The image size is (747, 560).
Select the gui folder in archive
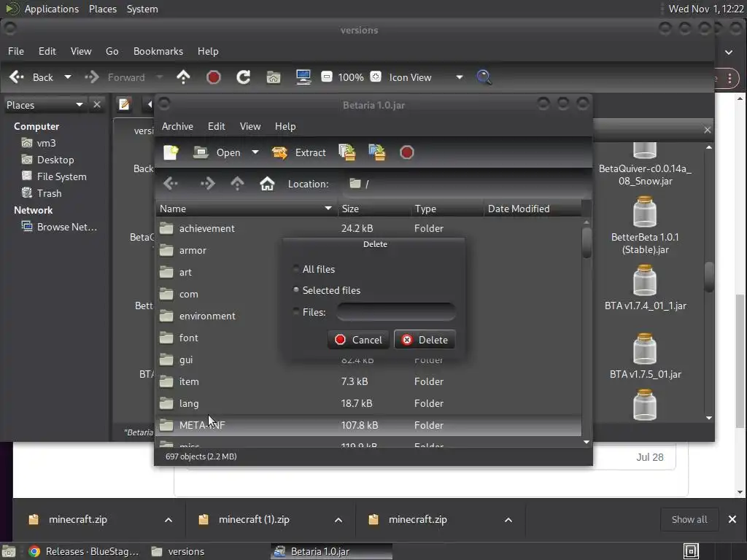368,359
